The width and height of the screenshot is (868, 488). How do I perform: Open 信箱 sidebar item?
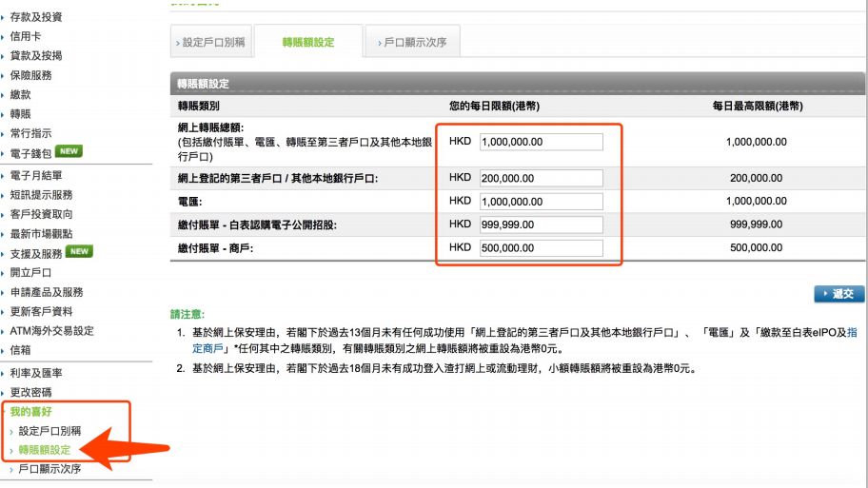coord(21,350)
